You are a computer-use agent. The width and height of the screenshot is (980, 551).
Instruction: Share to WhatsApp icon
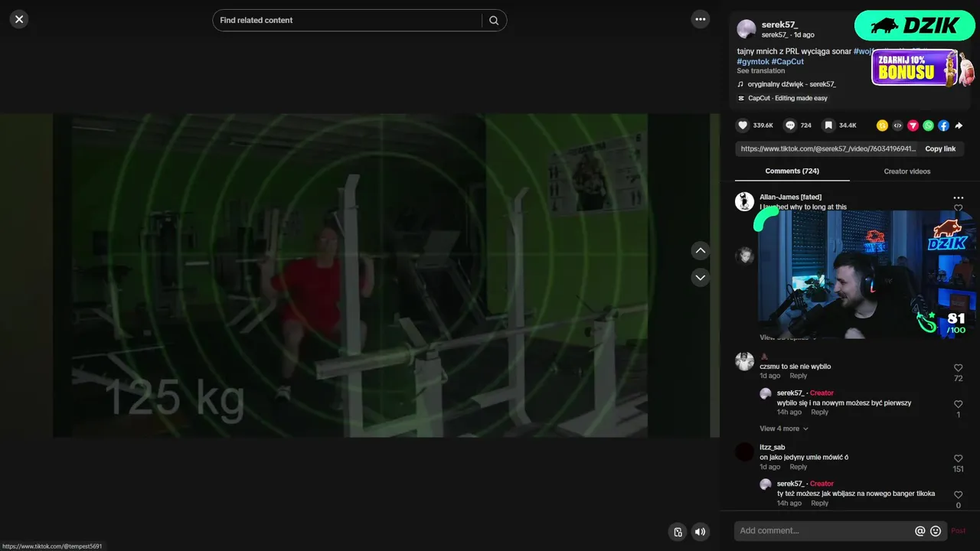[928, 126]
